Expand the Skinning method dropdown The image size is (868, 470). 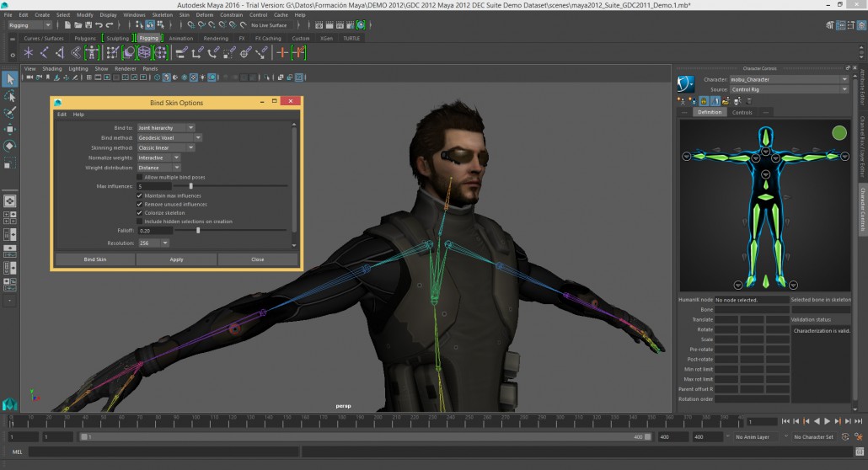(165, 147)
